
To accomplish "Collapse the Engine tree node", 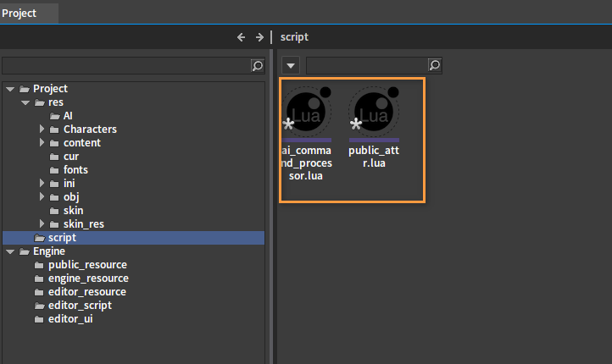I will tap(10, 251).
